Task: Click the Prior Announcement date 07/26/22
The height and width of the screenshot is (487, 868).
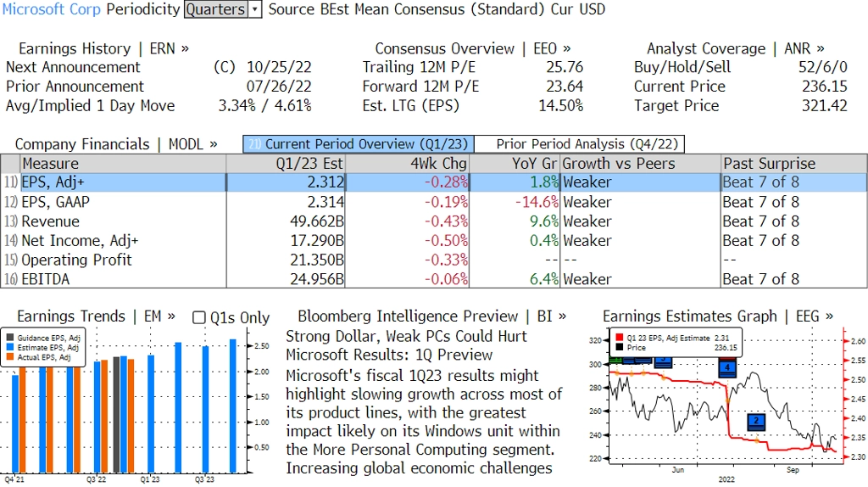Action: click(279, 87)
